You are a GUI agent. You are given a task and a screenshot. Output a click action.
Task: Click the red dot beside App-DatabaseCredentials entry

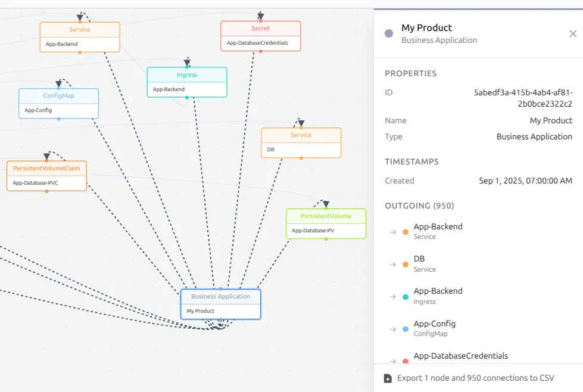point(406,360)
